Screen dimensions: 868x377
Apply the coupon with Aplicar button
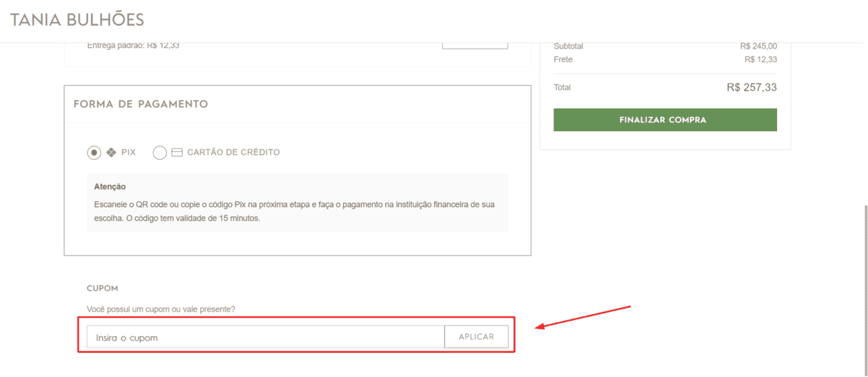(x=476, y=337)
